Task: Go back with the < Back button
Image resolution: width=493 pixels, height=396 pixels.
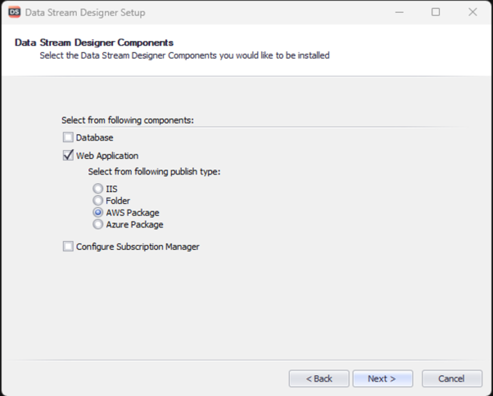Action: (x=319, y=379)
